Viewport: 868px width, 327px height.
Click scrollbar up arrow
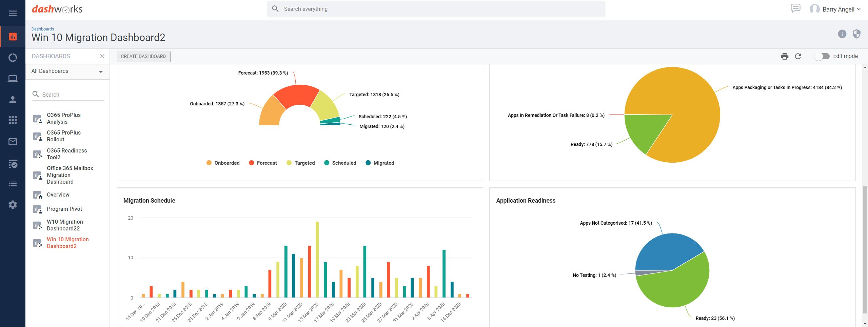point(865,67)
